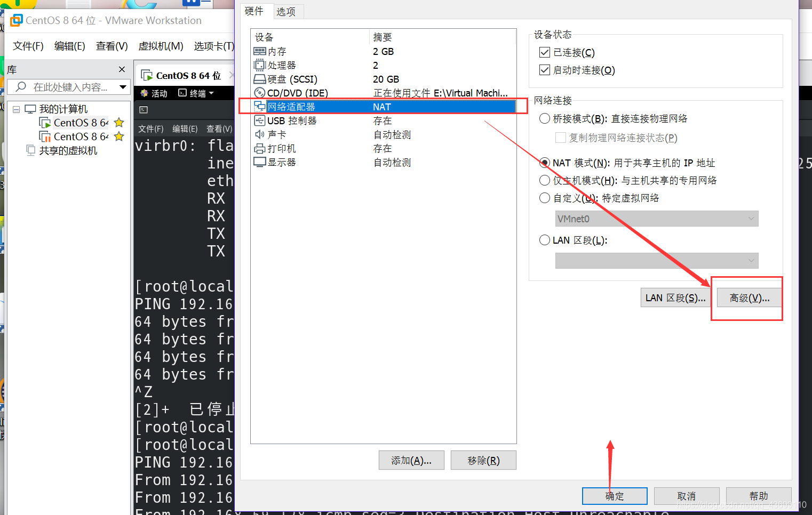This screenshot has height=515, width=812.
Task: Switch to Hardware tab
Action: [254, 11]
